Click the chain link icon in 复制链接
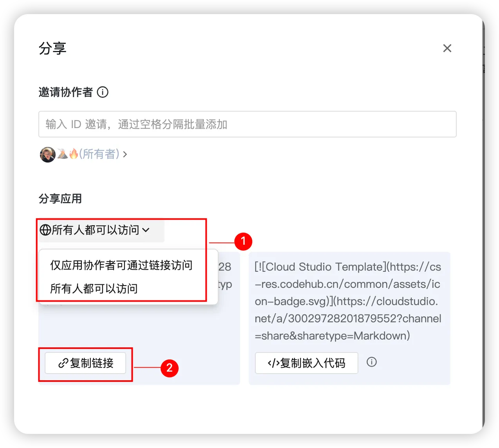The image size is (499, 448). point(63,363)
